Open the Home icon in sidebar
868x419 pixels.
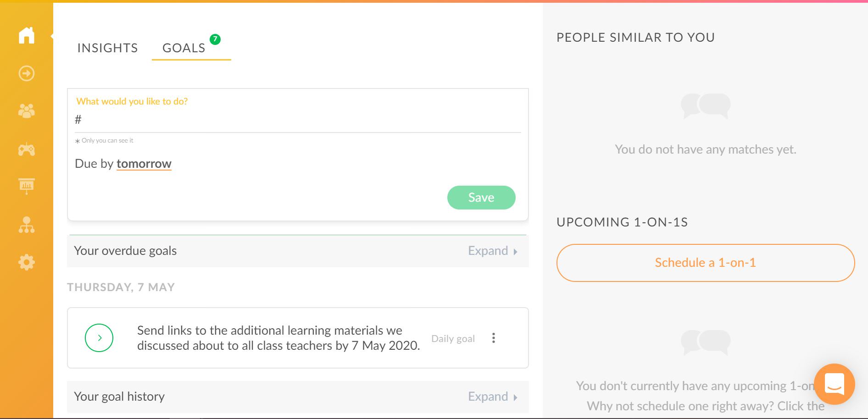tap(27, 35)
